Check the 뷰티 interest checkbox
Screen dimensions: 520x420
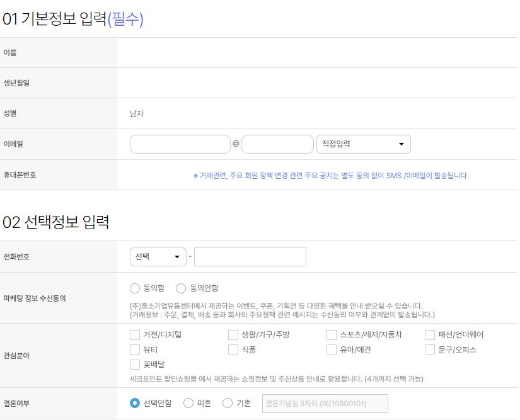pyautogui.click(x=135, y=349)
